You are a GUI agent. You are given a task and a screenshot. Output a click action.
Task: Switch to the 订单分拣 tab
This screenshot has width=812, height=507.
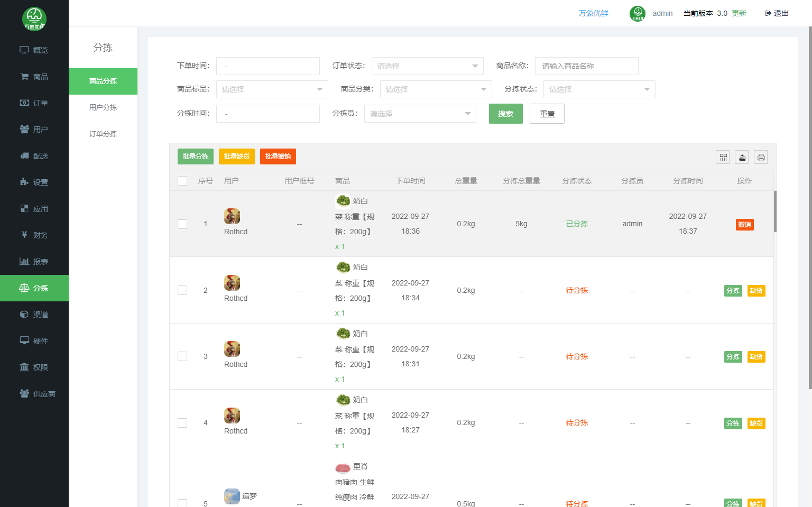pyautogui.click(x=103, y=134)
